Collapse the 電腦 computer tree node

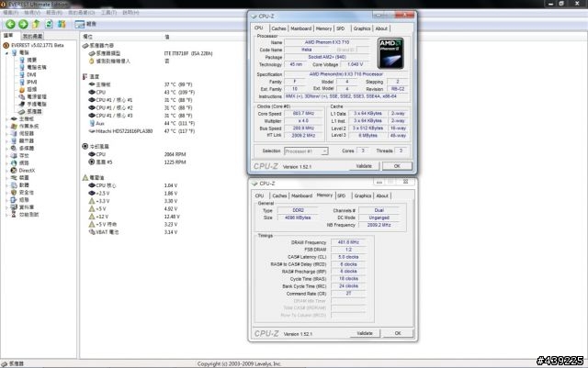pyautogui.click(x=6, y=53)
